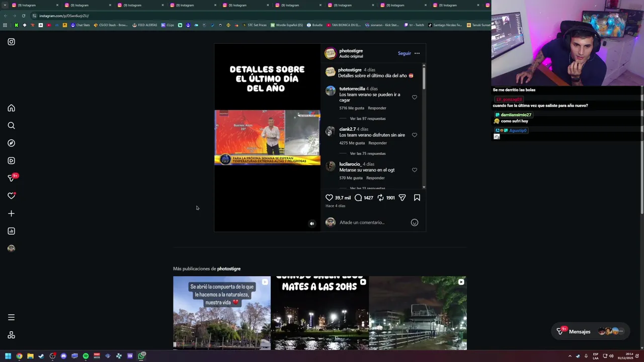This screenshot has height=362, width=644.
Task: Click the Añade un comentario input field
Action: pyautogui.click(x=372, y=222)
